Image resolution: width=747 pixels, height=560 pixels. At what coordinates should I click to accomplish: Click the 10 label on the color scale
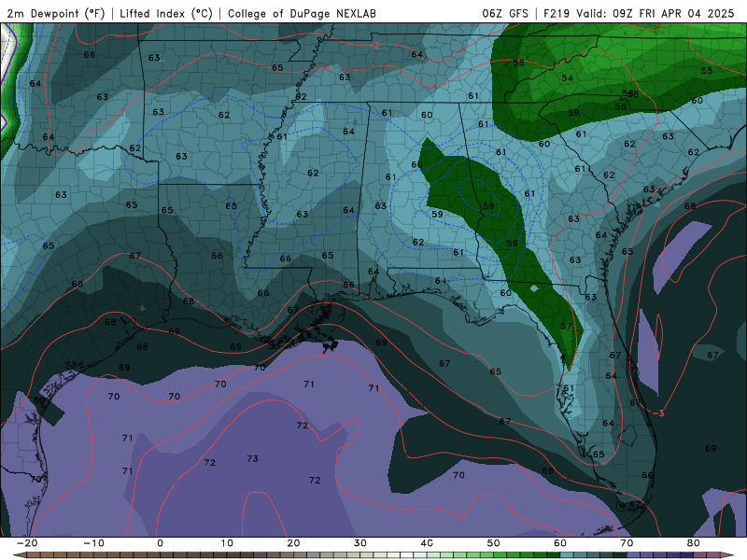(227, 543)
